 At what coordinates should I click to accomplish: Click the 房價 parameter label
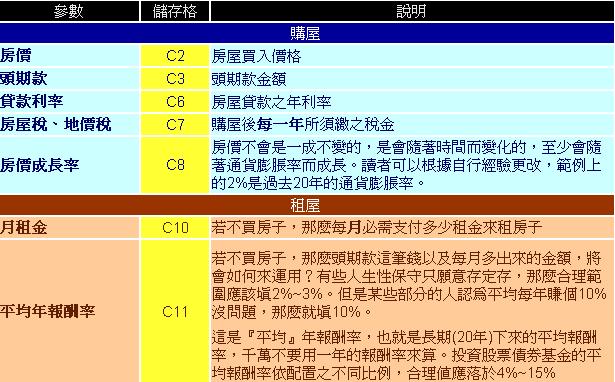click(x=16, y=56)
